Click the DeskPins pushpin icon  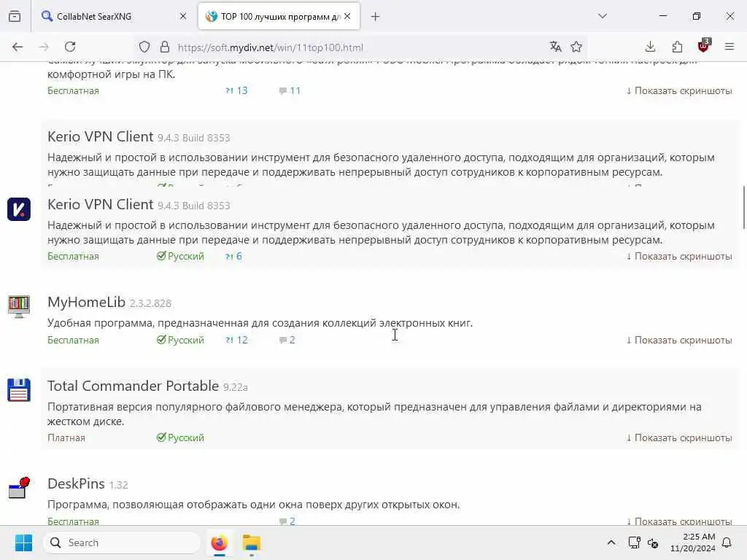19,488
